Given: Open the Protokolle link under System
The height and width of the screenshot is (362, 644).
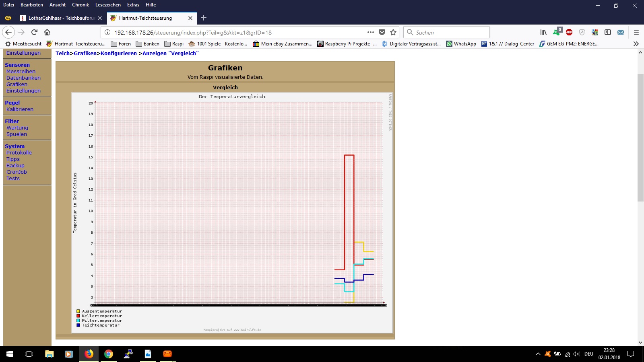Looking at the screenshot, I should [x=19, y=152].
